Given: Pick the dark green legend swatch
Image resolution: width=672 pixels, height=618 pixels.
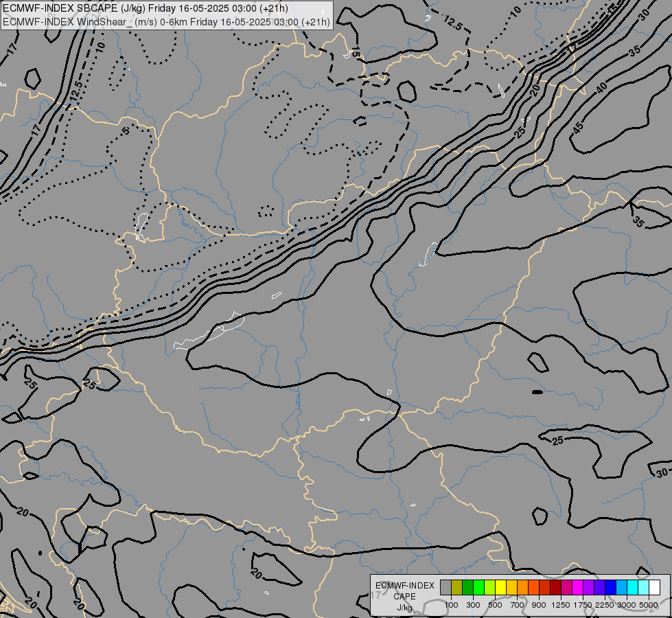Looking at the screenshot, I should coord(467,588).
